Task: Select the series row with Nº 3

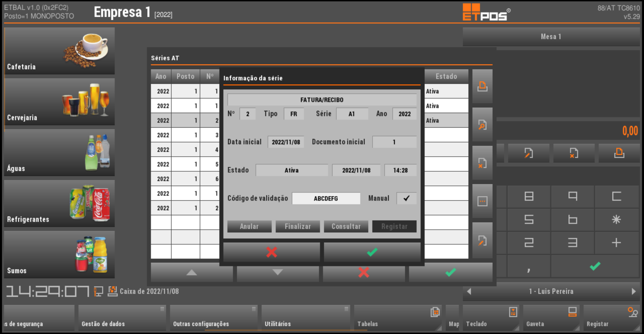Action: [185, 135]
